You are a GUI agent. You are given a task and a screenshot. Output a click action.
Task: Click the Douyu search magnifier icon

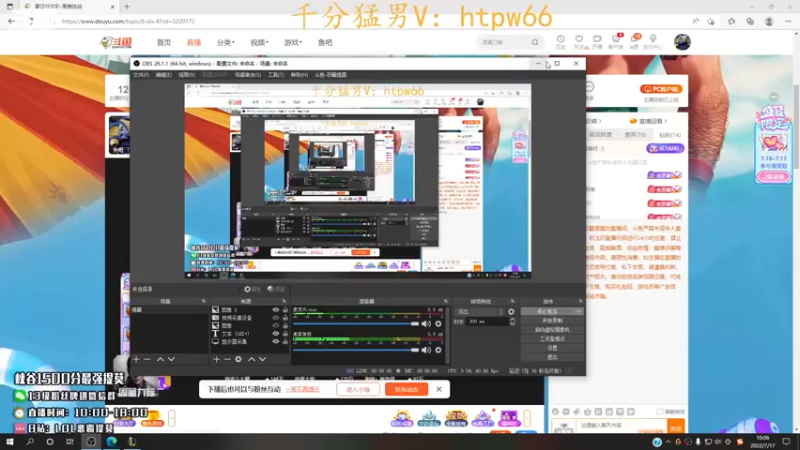point(535,42)
